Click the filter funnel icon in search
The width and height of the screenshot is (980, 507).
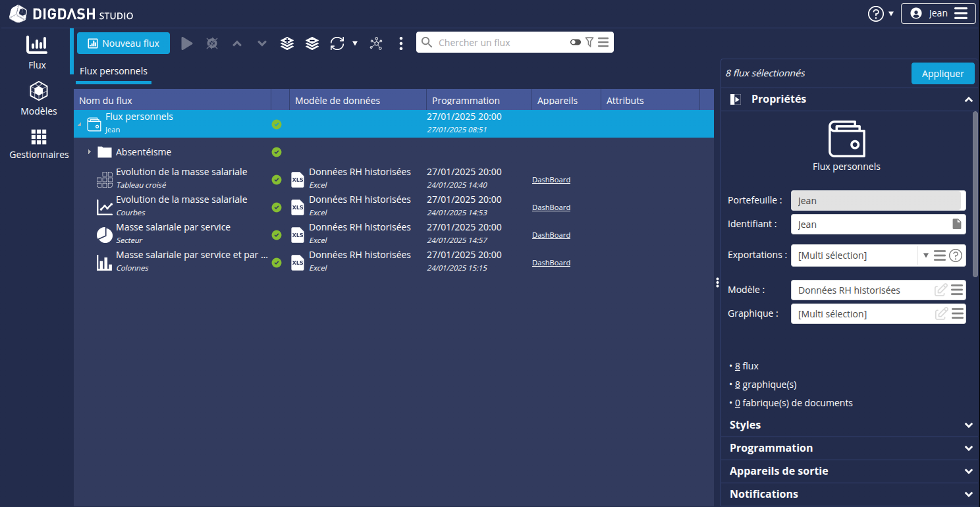point(589,43)
